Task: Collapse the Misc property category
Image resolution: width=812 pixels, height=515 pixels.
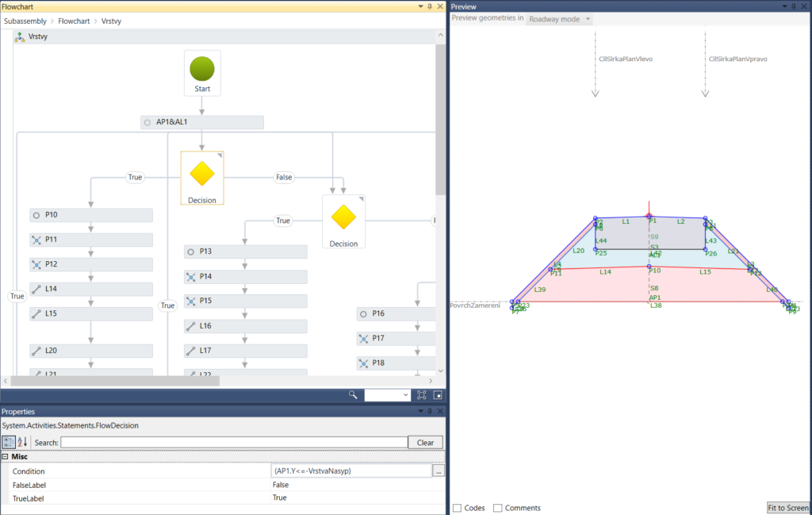Action: 6,457
